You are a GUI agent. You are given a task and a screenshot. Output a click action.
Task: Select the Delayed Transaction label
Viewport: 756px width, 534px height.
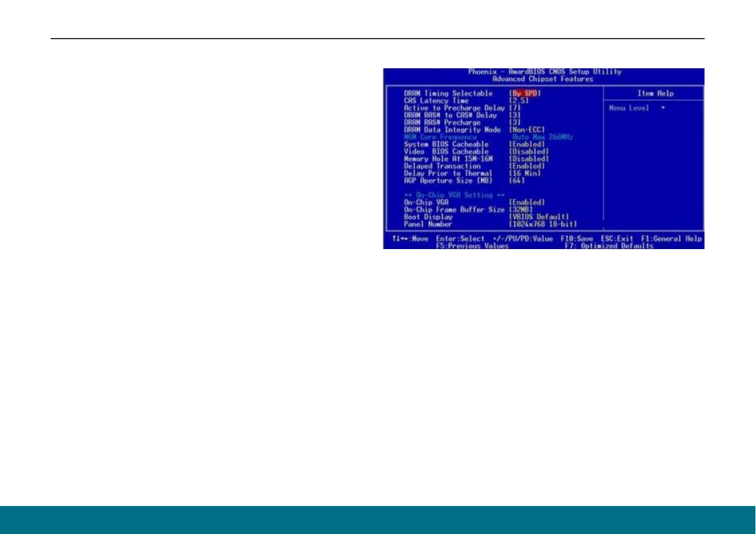tap(442, 166)
